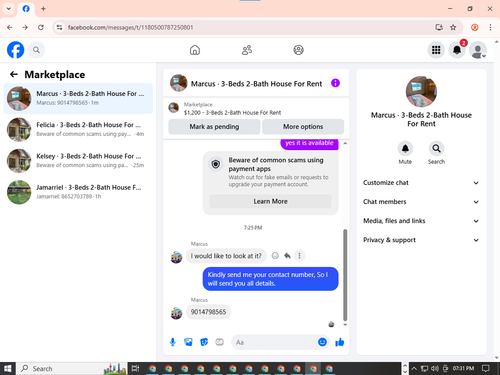Expand Customize chat section
500x375 pixels.
tap(421, 183)
